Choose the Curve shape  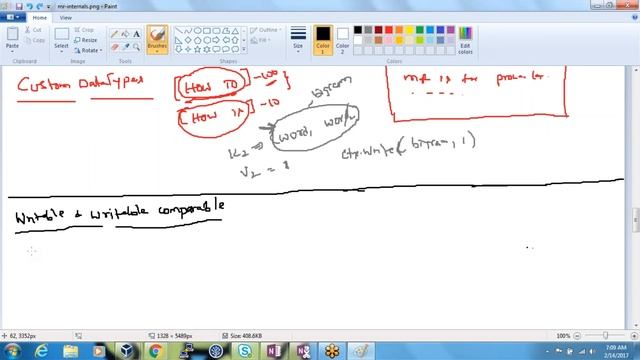pos(188,31)
